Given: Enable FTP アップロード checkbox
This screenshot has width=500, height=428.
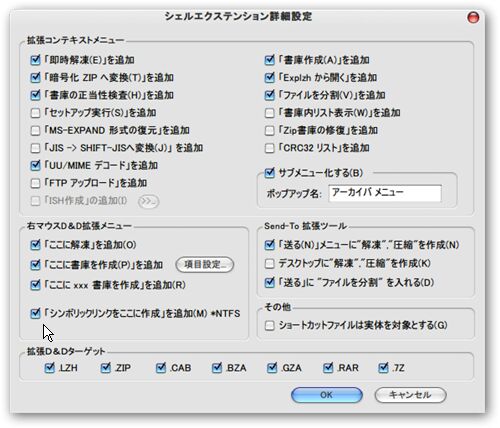Looking at the screenshot, I should (x=35, y=183).
